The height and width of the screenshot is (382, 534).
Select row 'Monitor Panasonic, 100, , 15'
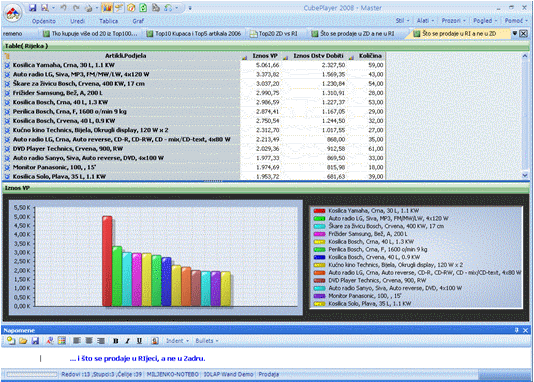[x=194, y=168]
